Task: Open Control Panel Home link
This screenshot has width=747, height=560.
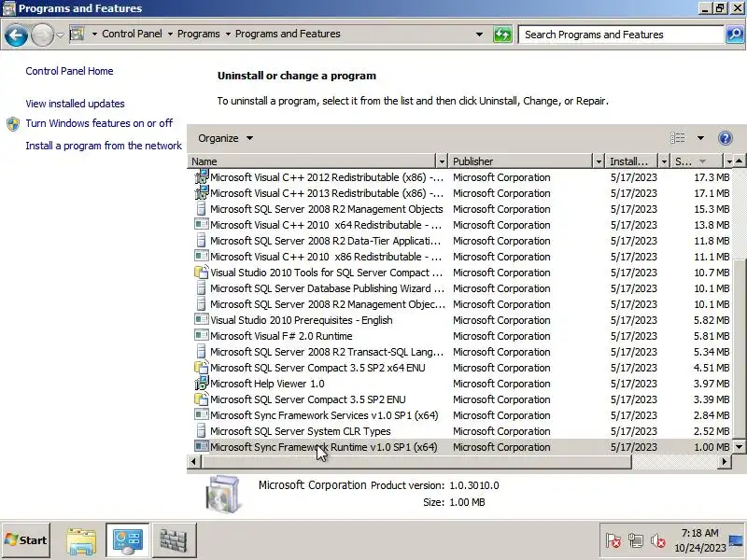Action: tap(69, 71)
